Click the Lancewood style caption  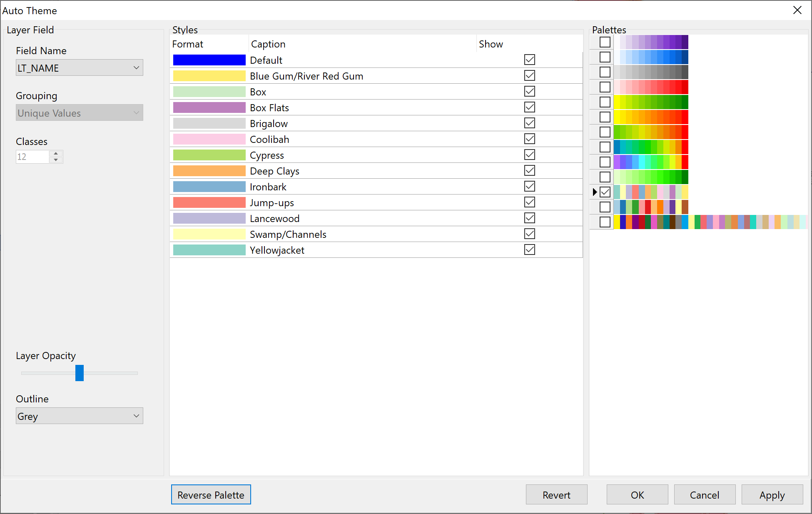point(274,218)
